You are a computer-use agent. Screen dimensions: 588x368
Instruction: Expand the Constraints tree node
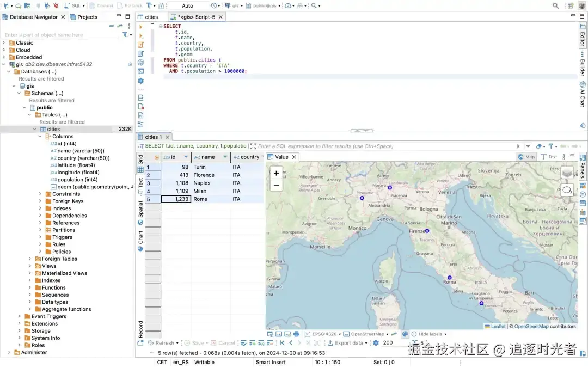[40, 194]
